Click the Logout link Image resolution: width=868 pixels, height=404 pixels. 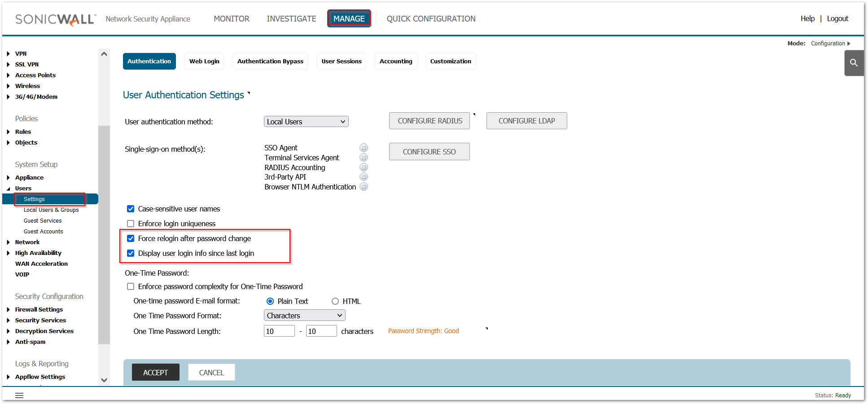tap(837, 18)
